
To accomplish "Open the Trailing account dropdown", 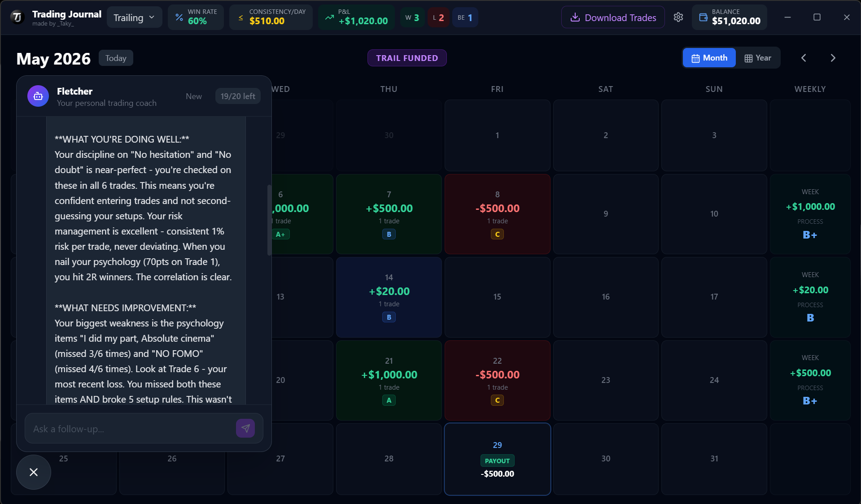I will (134, 17).
